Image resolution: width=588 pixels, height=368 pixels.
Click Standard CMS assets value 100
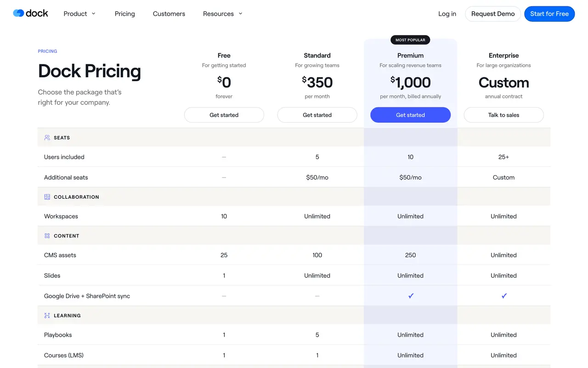tap(317, 255)
